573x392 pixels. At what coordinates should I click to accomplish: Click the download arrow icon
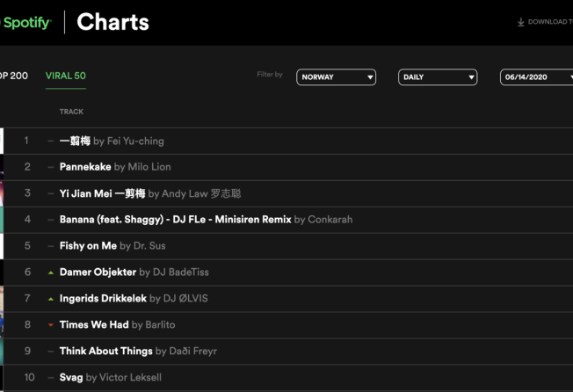pyautogui.click(x=521, y=22)
